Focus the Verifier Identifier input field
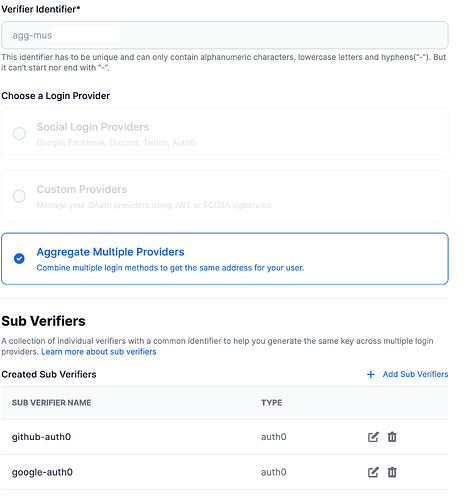Image resolution: width=472 pixels, height=500 pixels. 225,35
